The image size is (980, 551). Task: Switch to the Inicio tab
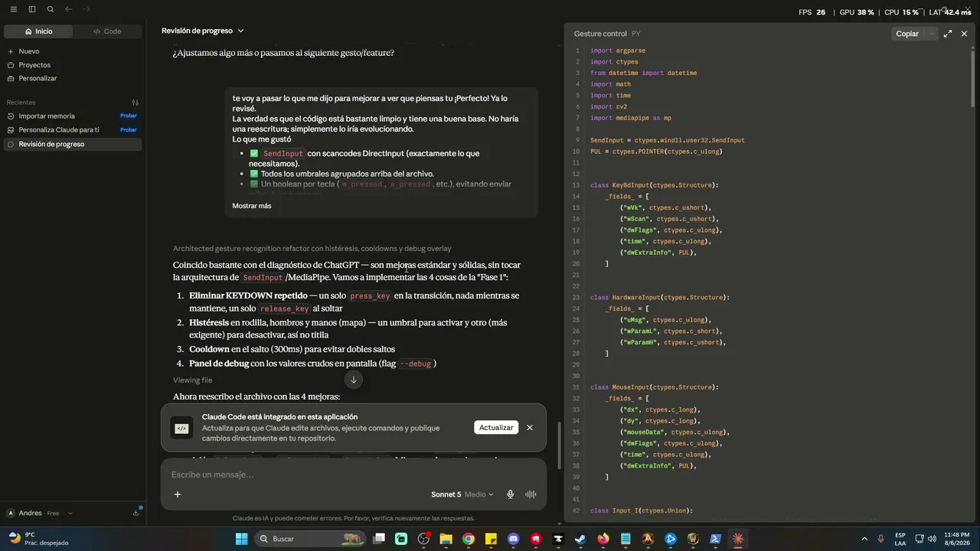[x=38, y=31]
